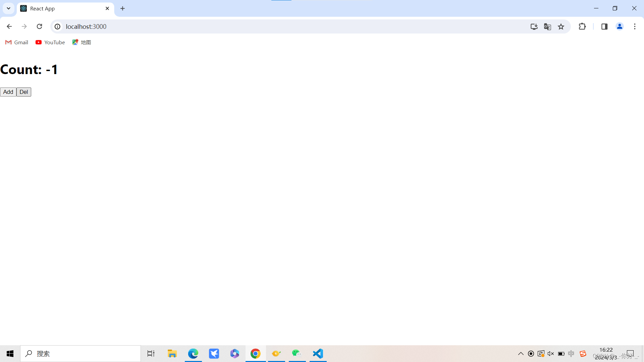The height and width of the screenshot is (362, 644).
Task: Click the browser extensions icon
Action: coord(582,26)
